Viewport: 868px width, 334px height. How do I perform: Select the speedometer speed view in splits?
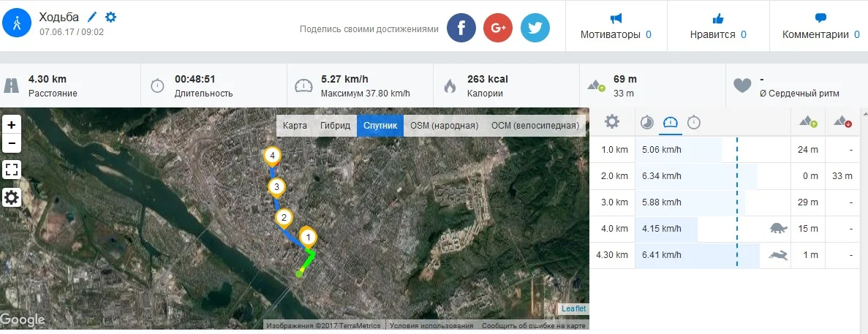(671, 122)
